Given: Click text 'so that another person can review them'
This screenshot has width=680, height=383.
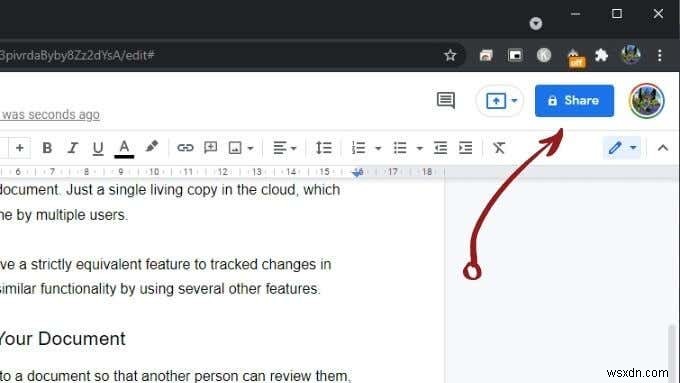Looking at the screenshot, I should tap(221, 376).
